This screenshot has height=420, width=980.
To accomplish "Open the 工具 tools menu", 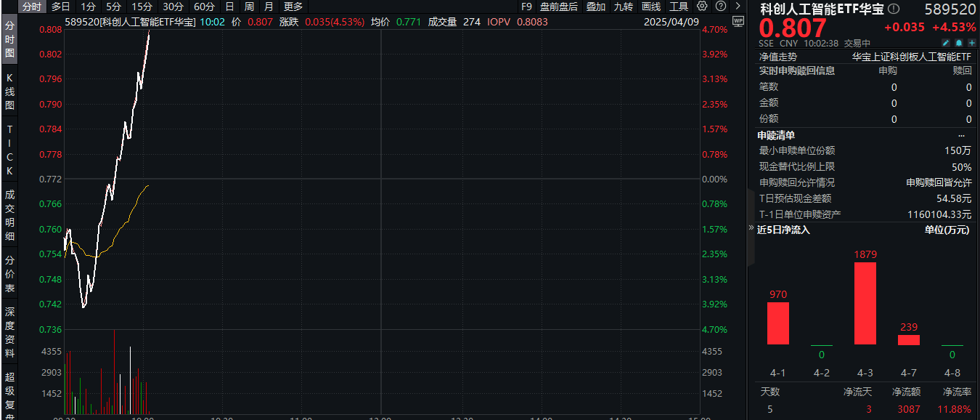I will (x=678, y=7).
